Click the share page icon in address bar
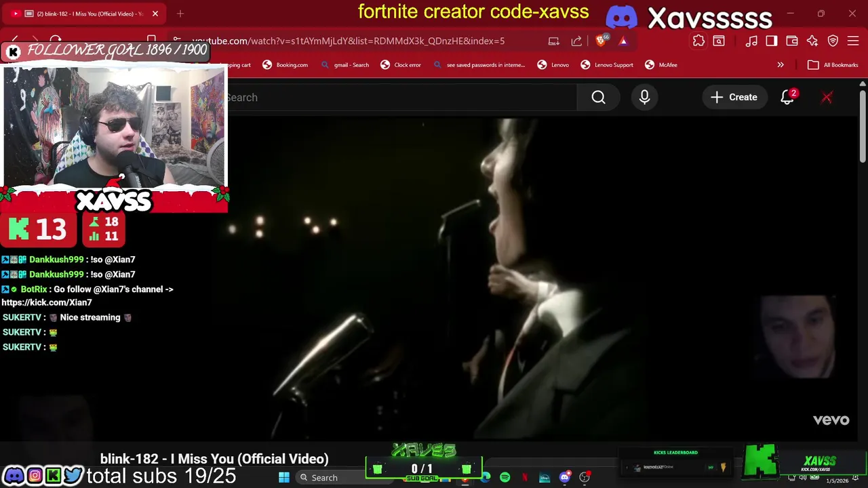868x488 pixels. pyautogui.click(x=576, y=41)
